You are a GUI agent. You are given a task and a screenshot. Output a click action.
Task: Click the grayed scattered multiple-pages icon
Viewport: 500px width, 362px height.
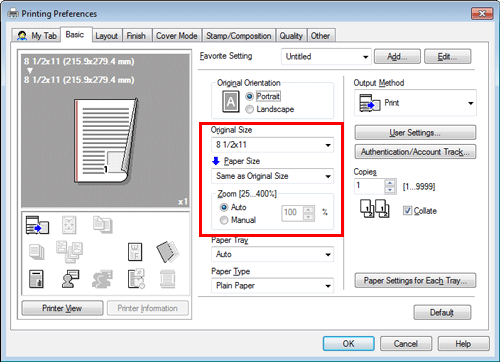pos(69,252)
